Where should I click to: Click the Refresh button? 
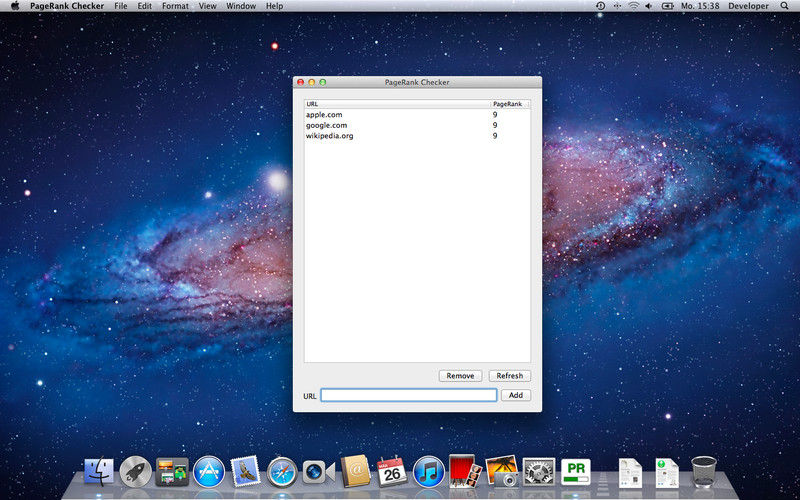(x=509, y=376)
